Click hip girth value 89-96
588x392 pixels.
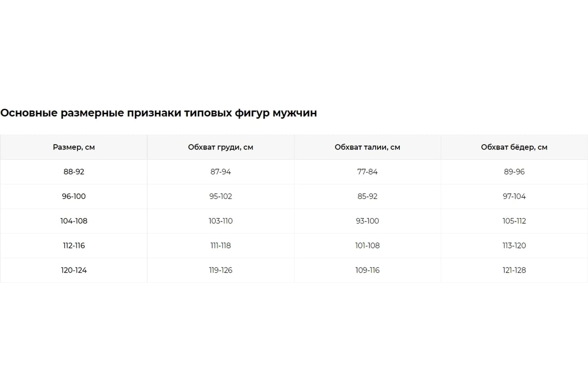point(514,172)
